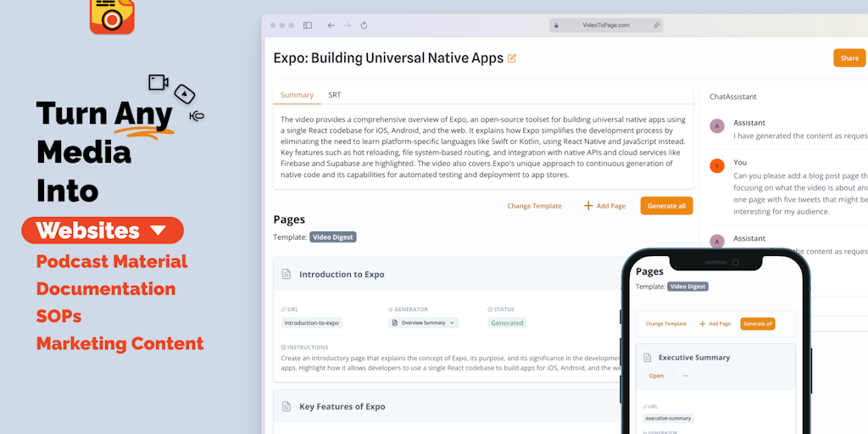Select the Summary tab
The height and width of the screenshot is (434, 868).
[297, 95]
